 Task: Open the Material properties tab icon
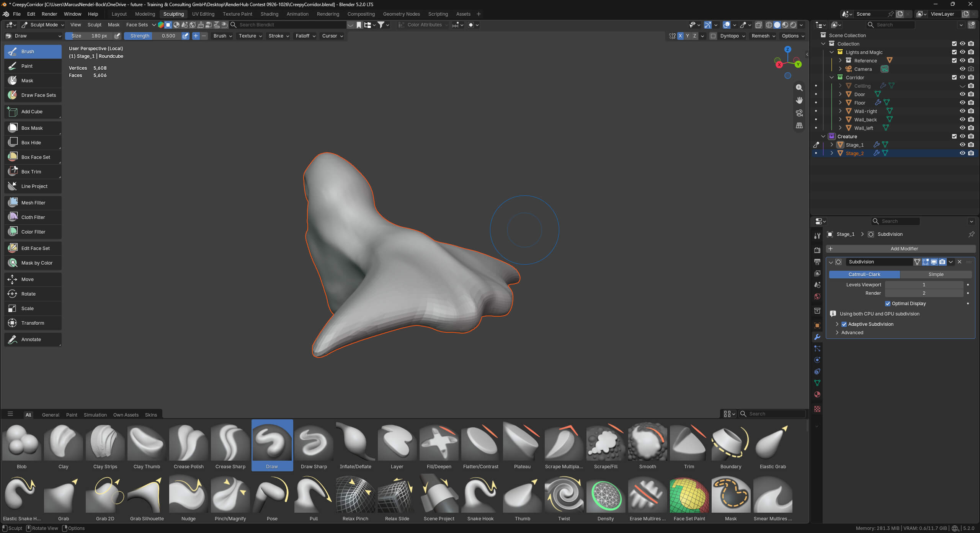(817, 394)
